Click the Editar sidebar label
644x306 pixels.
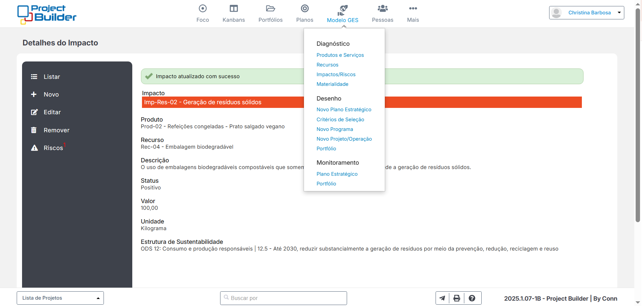pyautogui.click(x=52, y=112)
